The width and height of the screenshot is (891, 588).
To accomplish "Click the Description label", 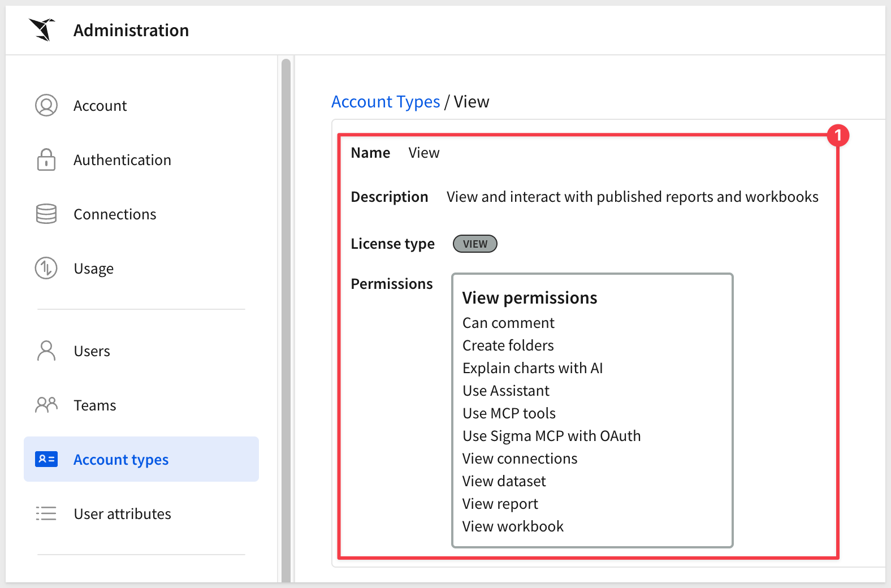I will [390, 197].
